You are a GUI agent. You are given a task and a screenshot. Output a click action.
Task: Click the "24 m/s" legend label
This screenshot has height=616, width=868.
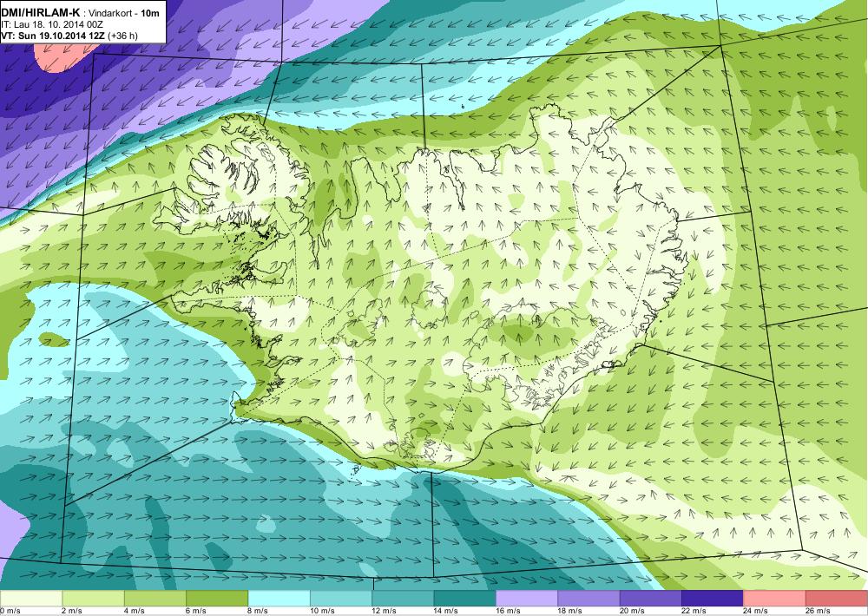click(x=756, y=611)
